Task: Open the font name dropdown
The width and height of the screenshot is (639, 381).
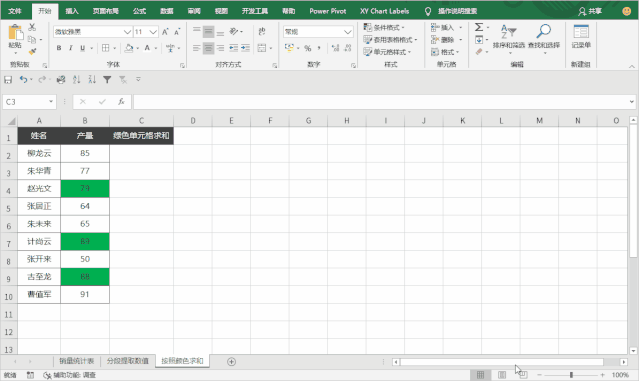Action: pyautogui.click(x=127, y=32)
